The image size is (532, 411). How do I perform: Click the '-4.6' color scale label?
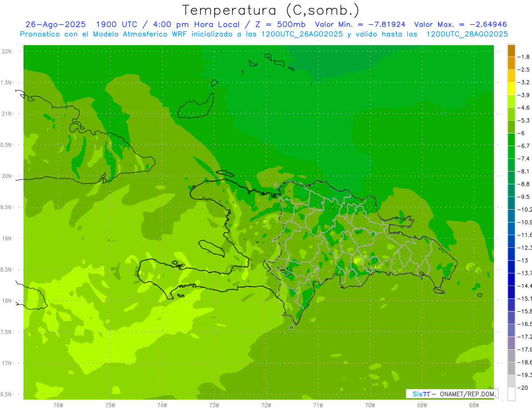point(524,108)
